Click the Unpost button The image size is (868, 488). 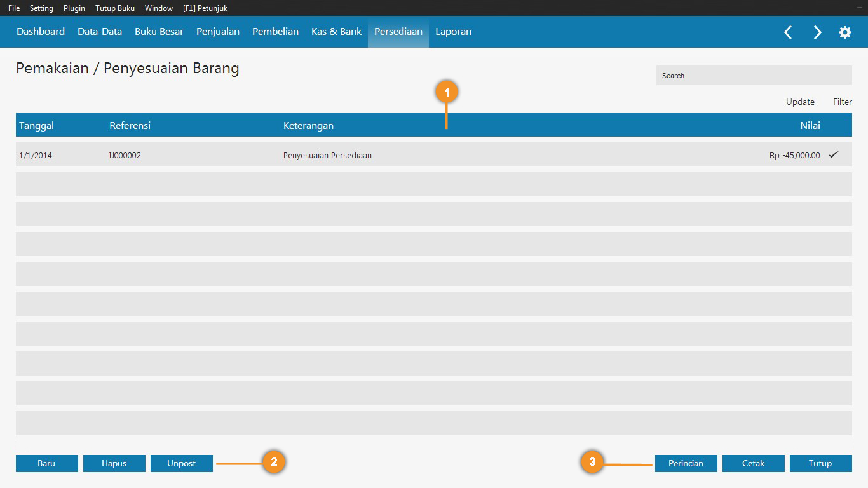coord(182,463)
